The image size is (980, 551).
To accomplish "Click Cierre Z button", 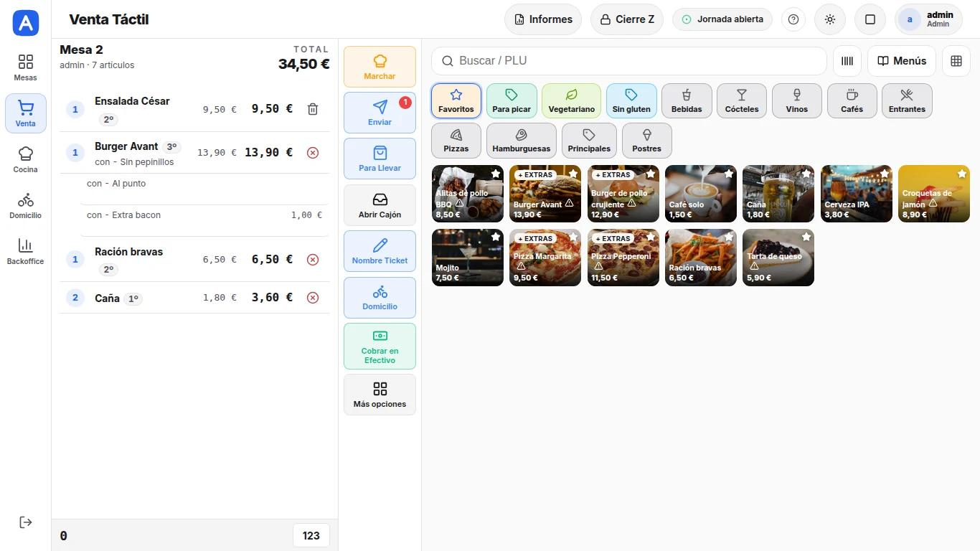I will tap(627, 19).
